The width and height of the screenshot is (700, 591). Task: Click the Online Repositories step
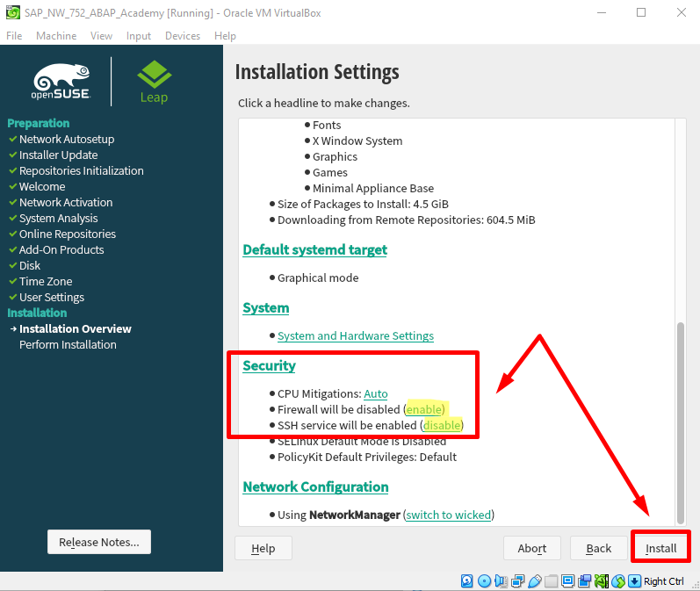(x=68, y=234)
